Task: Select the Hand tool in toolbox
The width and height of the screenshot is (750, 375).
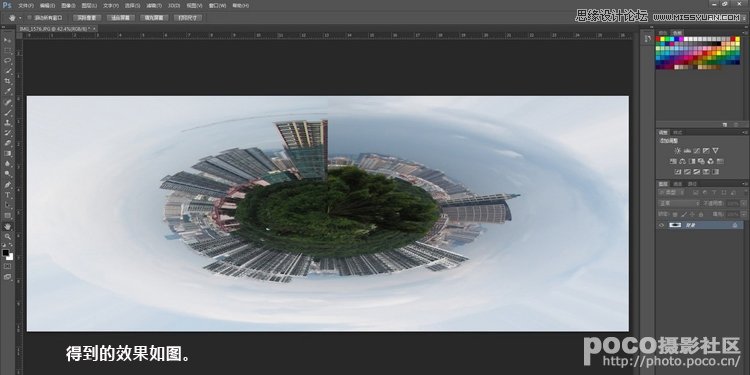Action: [7, 226]
